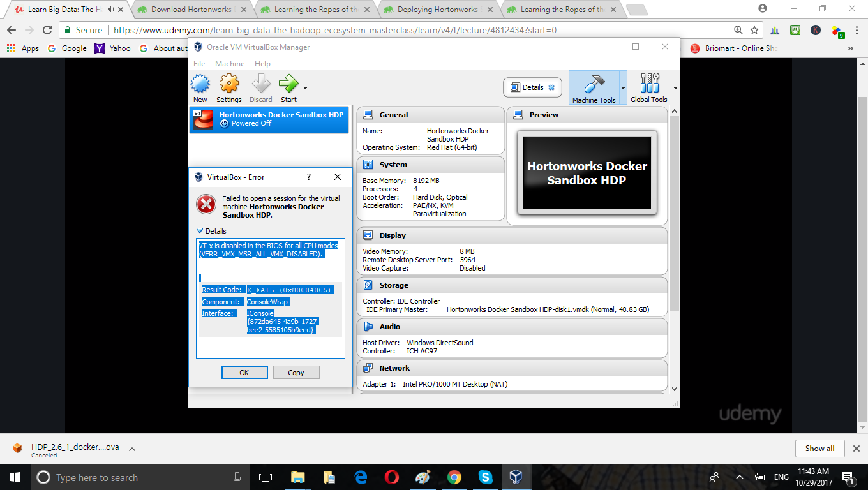The image size is (868, 490).
Task: Click the Discard arrow icon
Action: (261, 84)
